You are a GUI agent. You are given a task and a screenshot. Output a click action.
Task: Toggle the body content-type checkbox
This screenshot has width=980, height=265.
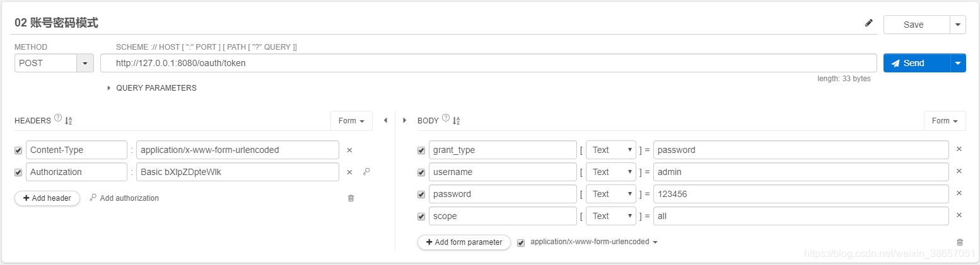click(x=521, y=242)
